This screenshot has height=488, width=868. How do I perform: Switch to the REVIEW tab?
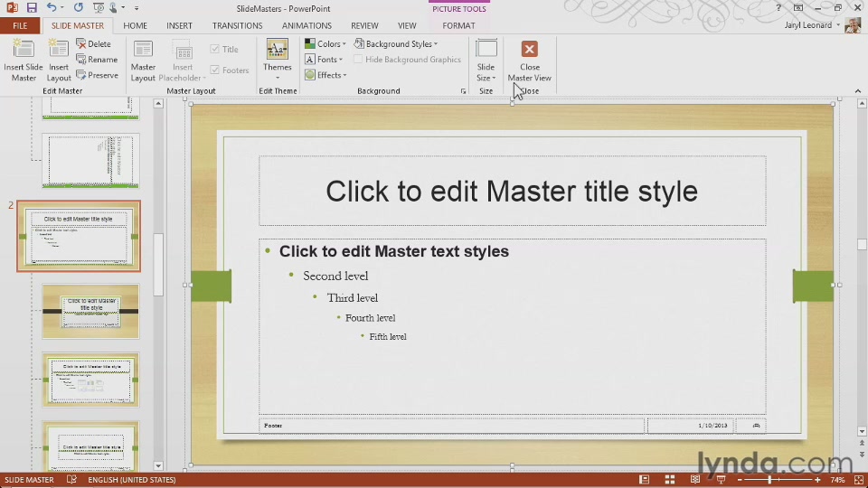pyautogui.click(x=364, y=25)
